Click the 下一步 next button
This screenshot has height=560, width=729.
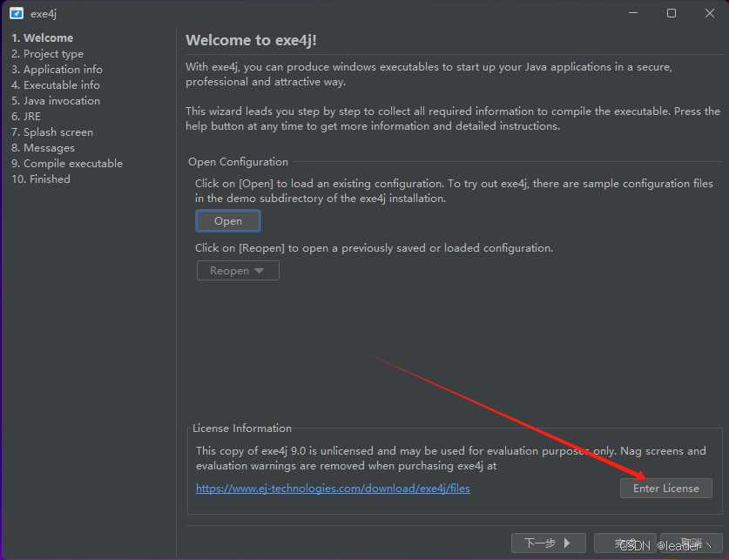548,543
